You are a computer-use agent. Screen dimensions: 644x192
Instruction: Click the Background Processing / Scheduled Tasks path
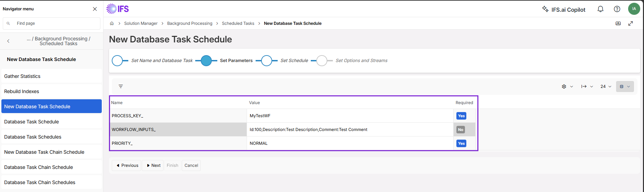pos(59,41)
